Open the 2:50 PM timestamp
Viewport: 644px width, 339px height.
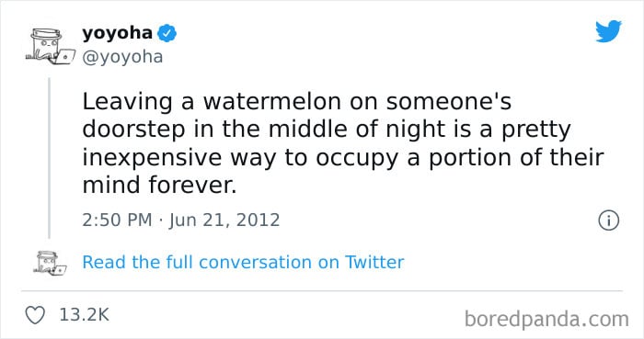(x=117, y=220)
